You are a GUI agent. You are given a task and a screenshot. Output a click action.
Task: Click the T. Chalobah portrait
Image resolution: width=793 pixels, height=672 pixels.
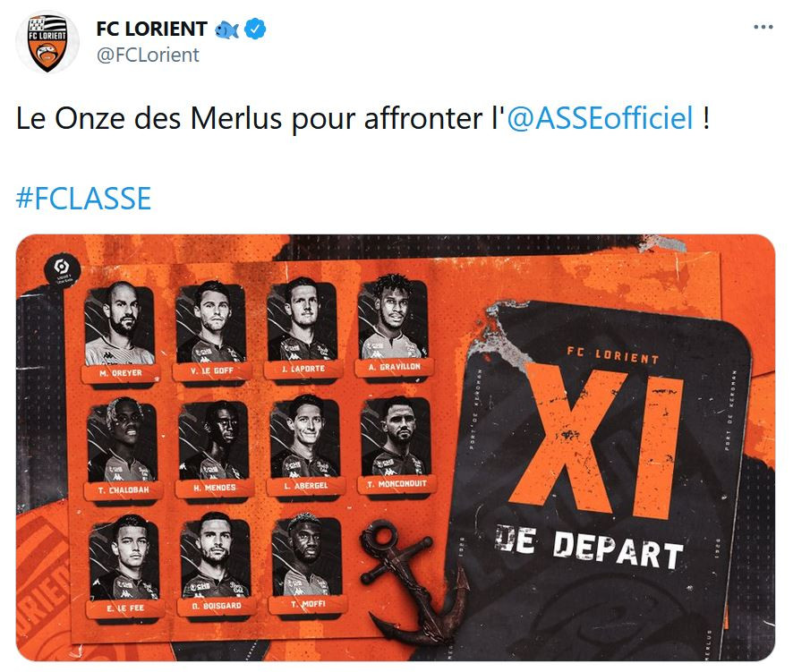(x=122, y=440)
